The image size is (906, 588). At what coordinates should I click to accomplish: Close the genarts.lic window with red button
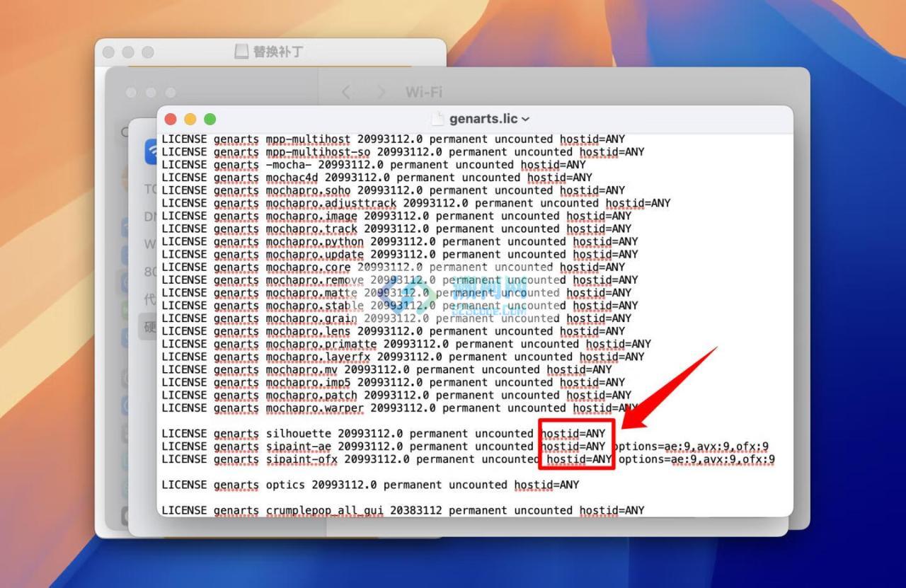[x=171, y=119]
